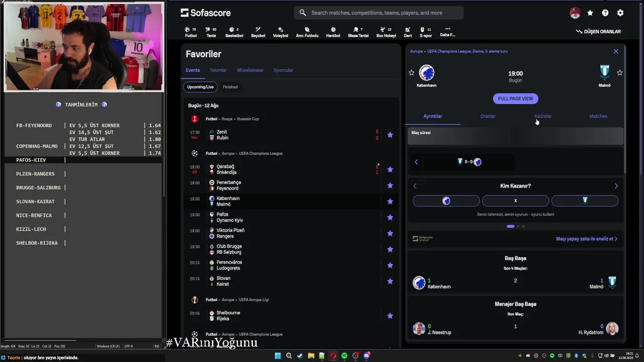Open J. Neestrup manager photo

pyautogui.click(x=419, y=329)
